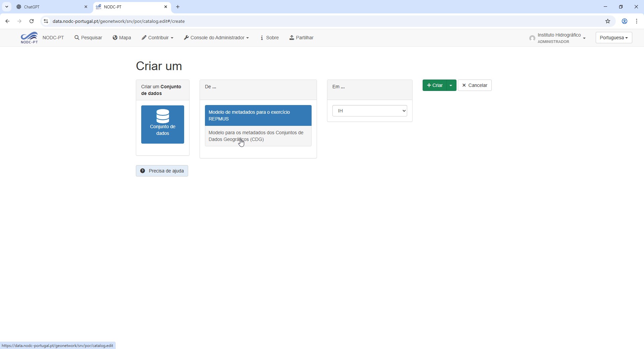Open Console do Administrador menu
This screenshot has width=644, height=349.
pos(216,38)
